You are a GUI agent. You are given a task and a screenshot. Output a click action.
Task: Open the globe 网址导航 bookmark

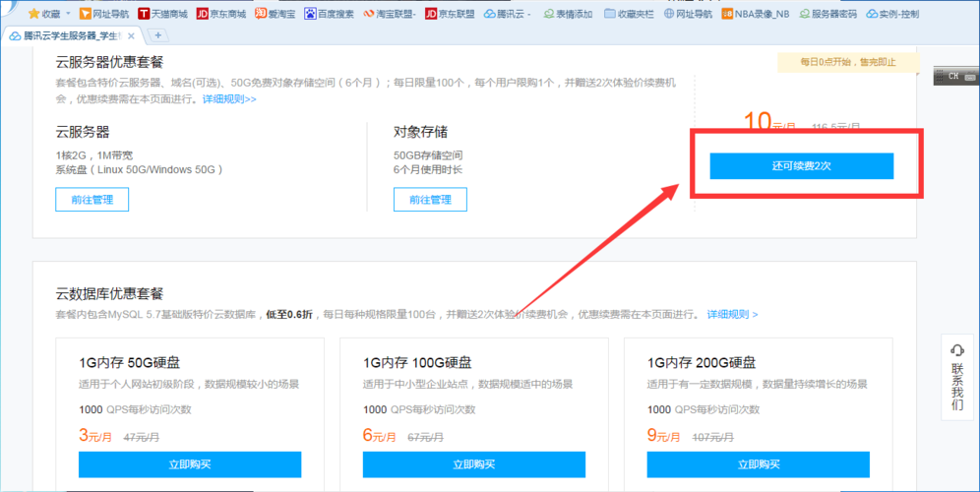click(688, 13)
